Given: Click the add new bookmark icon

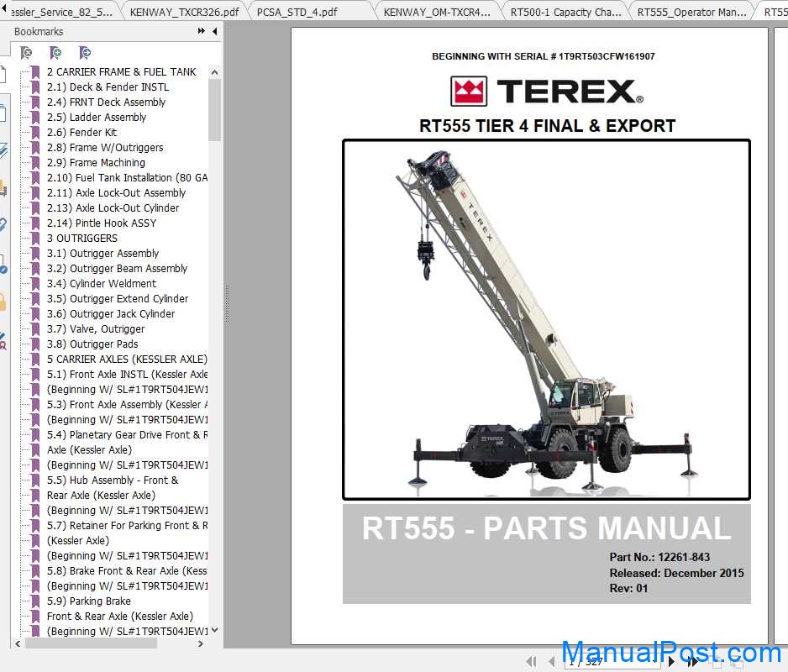Looking at the screenshot, I should [x=55, y=52].
